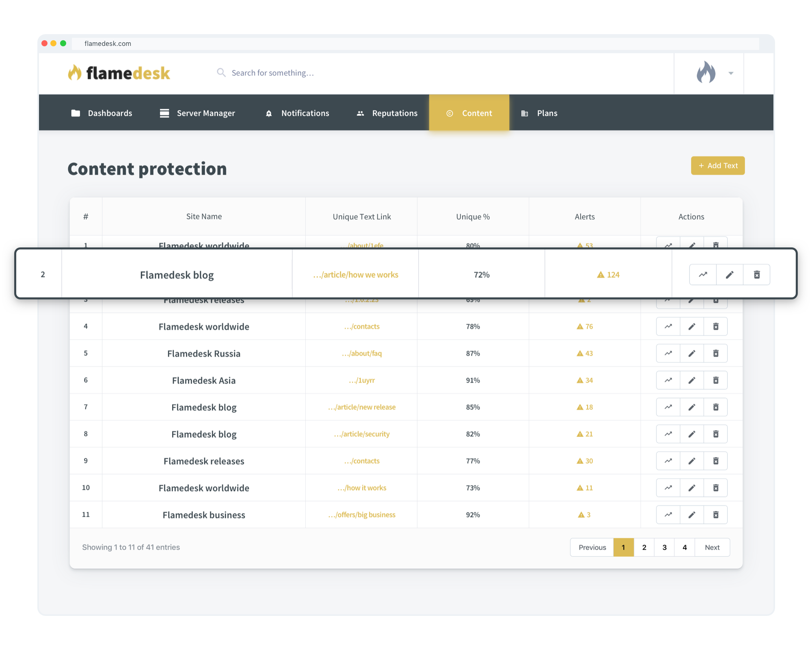
Task: Open trend chart for row 9 releases
Action: (668, 461)
